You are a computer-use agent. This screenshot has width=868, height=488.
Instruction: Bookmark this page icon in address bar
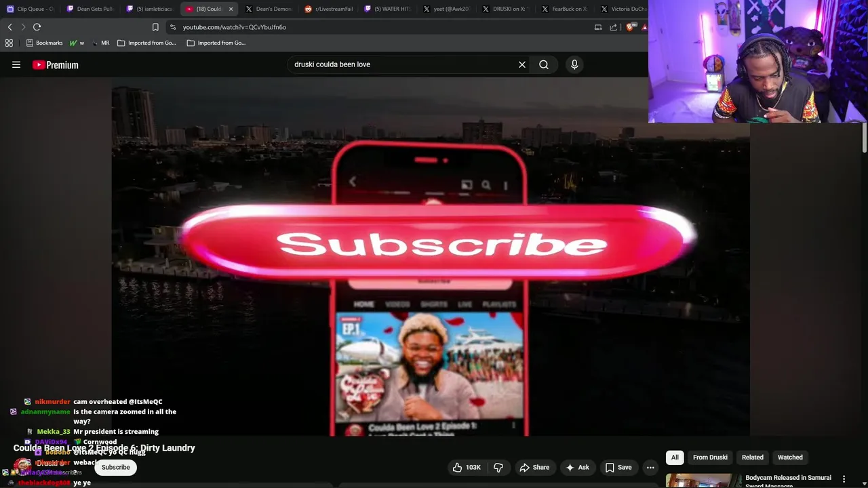(x=155, y=27)
